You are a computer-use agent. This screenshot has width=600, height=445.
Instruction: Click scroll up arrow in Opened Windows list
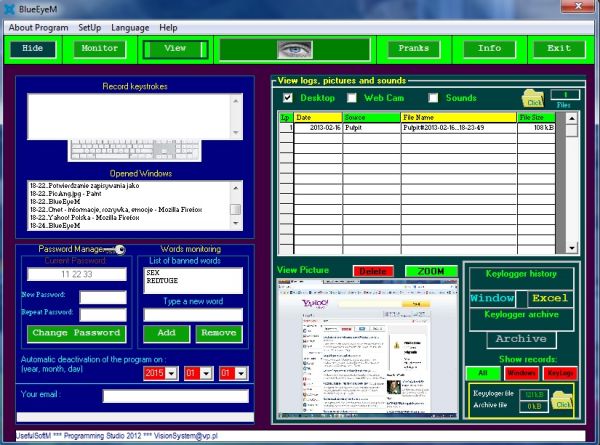[236, 188]
